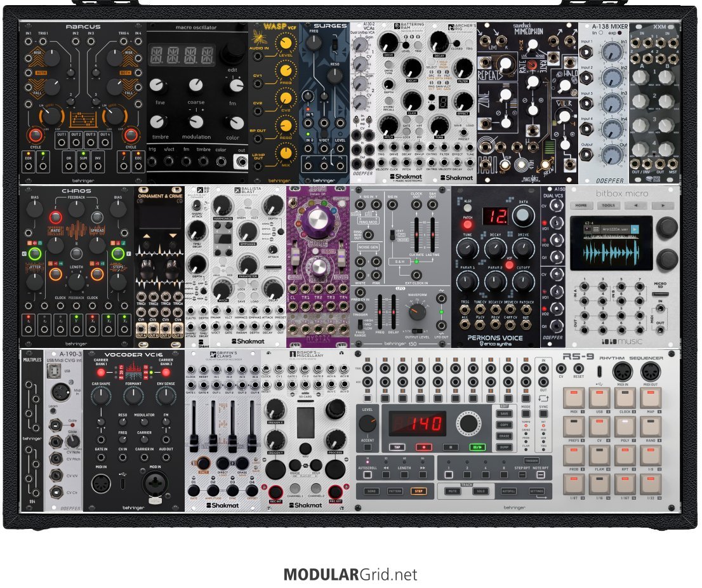The height and width of the screenshot is (588, 702).
Task: Toggle RS-9 track SOLO button
Action: (x=480, y=491)
